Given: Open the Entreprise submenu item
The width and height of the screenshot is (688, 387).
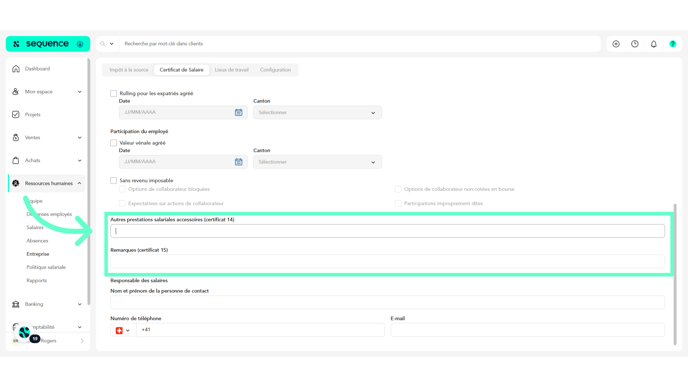Looking at the screenshot, I should [x=38, y=254].
